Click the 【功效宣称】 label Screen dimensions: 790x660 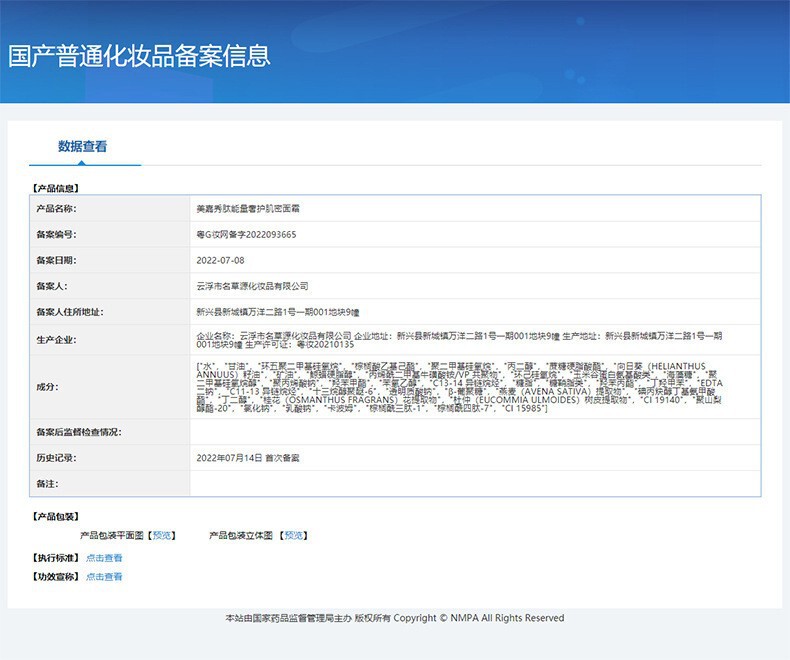55,576
